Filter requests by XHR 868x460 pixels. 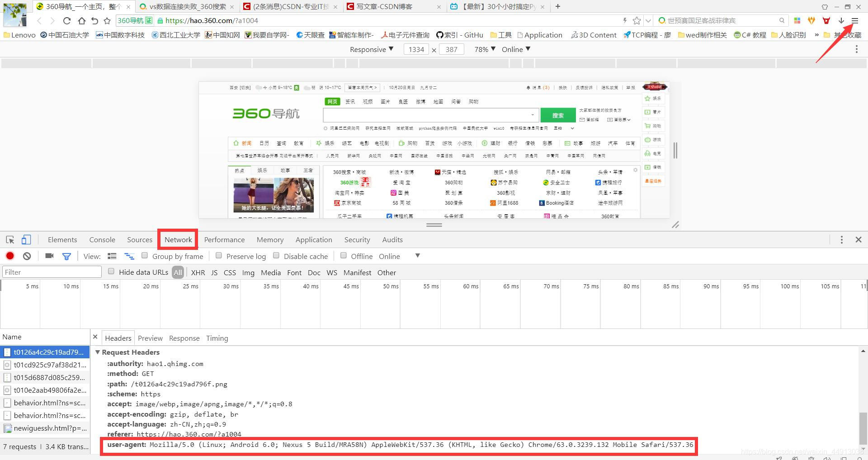click(x=198, y=272)
